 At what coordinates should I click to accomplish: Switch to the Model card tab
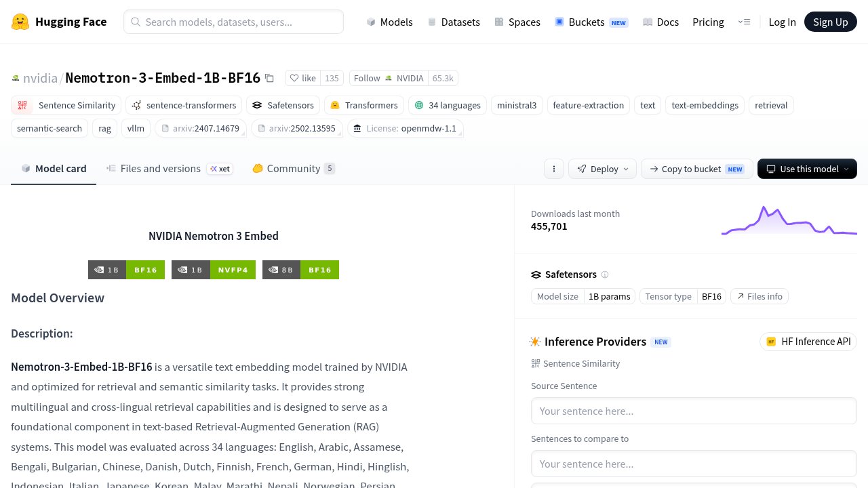click(54, 169)
